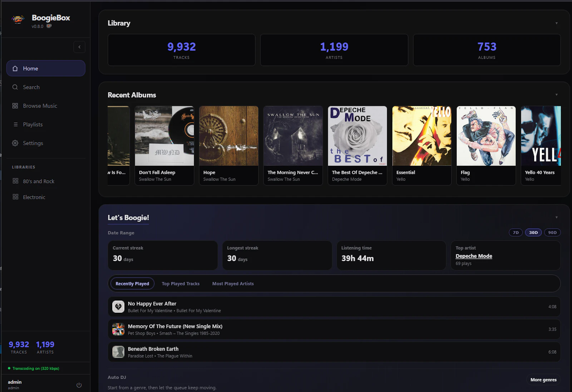Screen dimensions: 572x392
Task: Click the green transcoding status dot
Action: tap(9, 368)
